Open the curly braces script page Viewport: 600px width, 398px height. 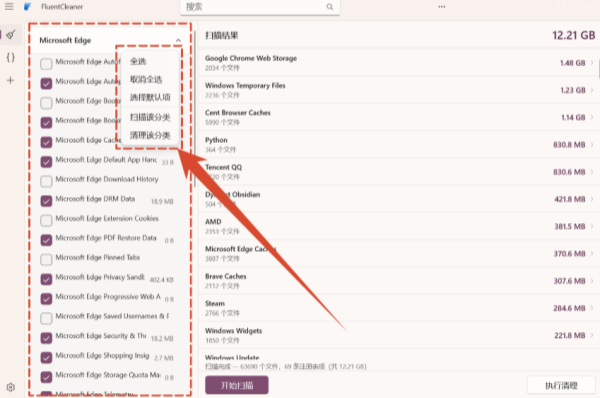point(11,57)
